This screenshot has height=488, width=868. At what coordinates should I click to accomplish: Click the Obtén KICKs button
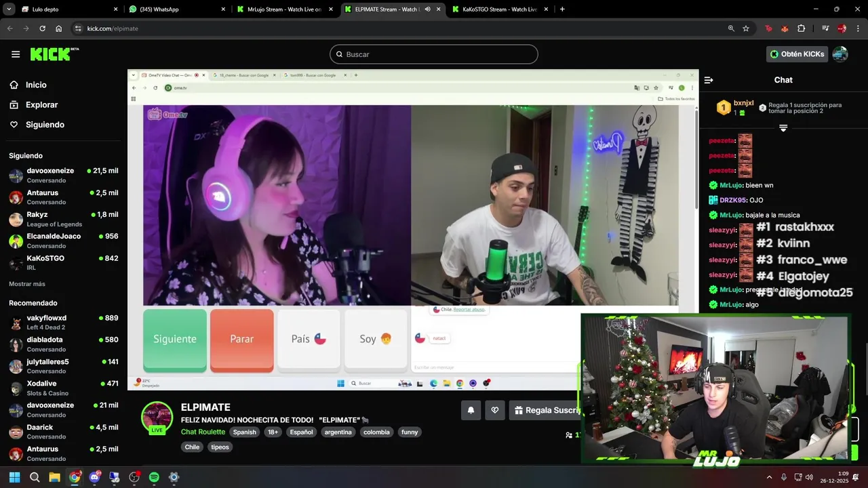[797, 54]
